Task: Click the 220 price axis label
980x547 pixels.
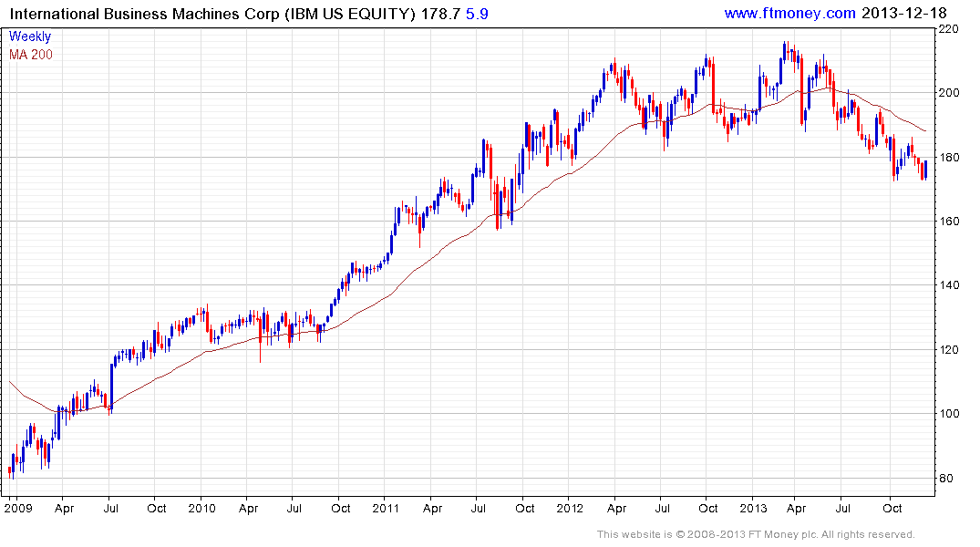Action: 949,29
